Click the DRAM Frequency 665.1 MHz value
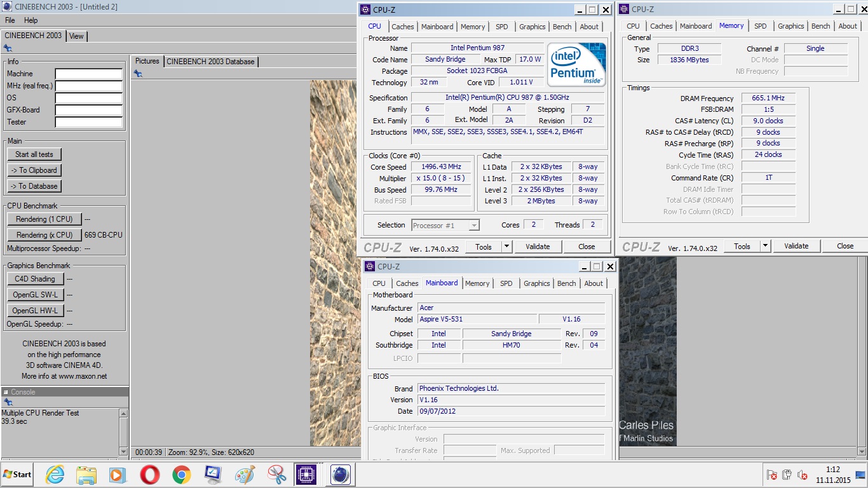 [x=768, y=98]
